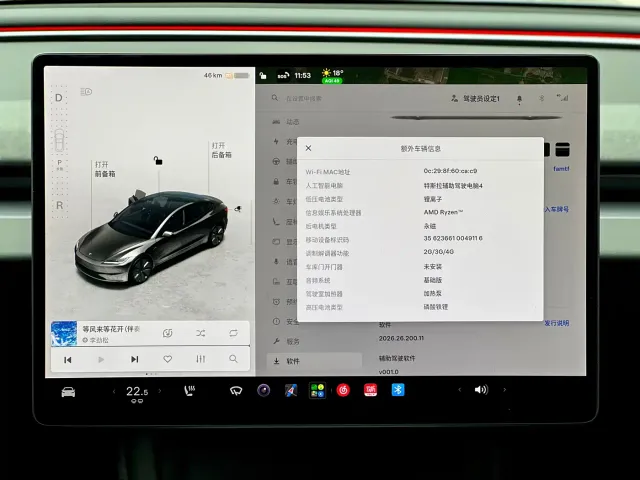Open 发行说明 release notes link
Viewport: 640px width, 480px height.
[x=556, y=323]
